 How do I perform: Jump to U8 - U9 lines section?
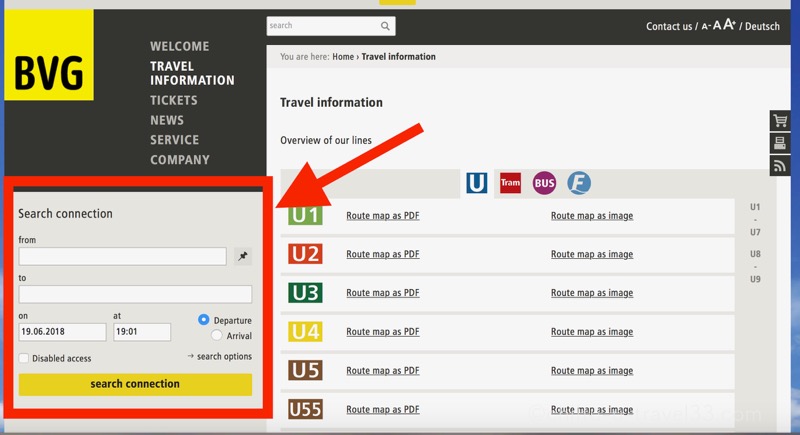click(x=755, y=267)
